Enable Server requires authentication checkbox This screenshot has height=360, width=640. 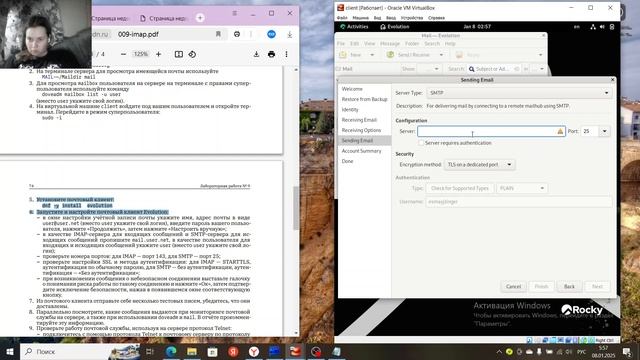(421, 143)
